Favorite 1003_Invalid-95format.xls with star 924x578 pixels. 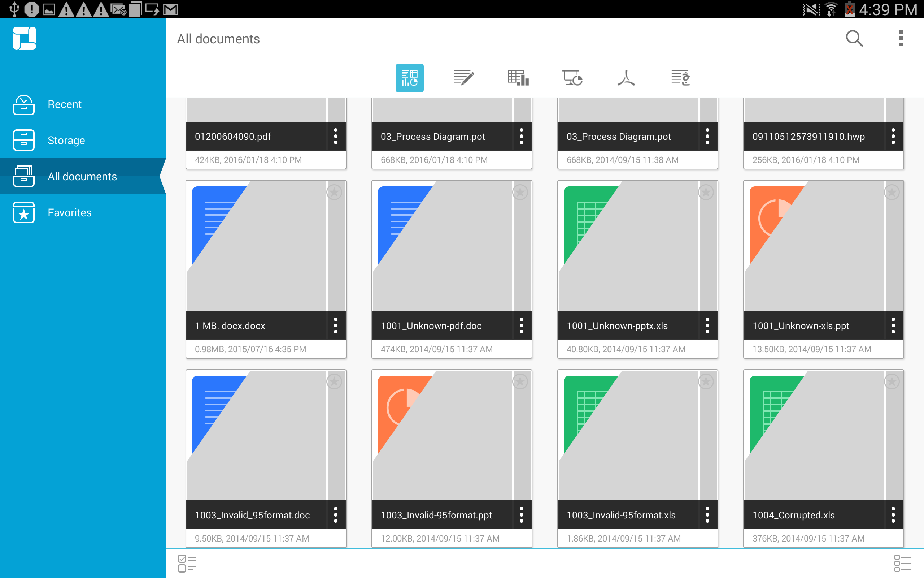706,381
